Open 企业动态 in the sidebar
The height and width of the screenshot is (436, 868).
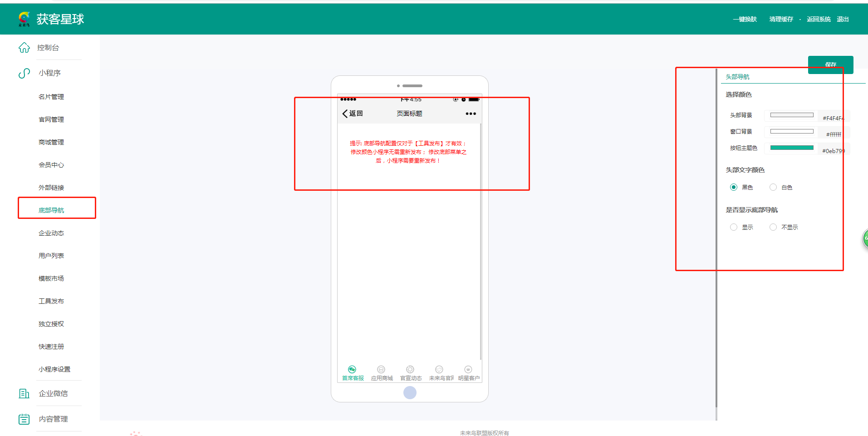coord(51,233)
